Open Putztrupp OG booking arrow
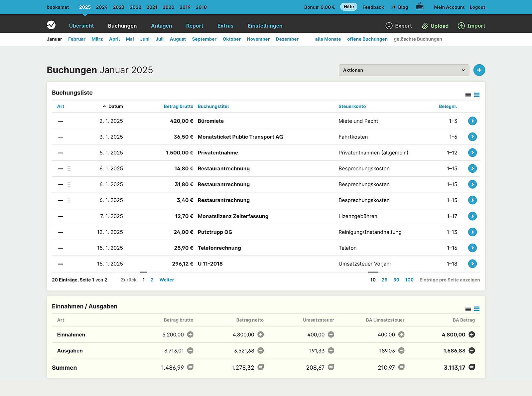This screenshot has height=396, width=532. tap(472, 232)
